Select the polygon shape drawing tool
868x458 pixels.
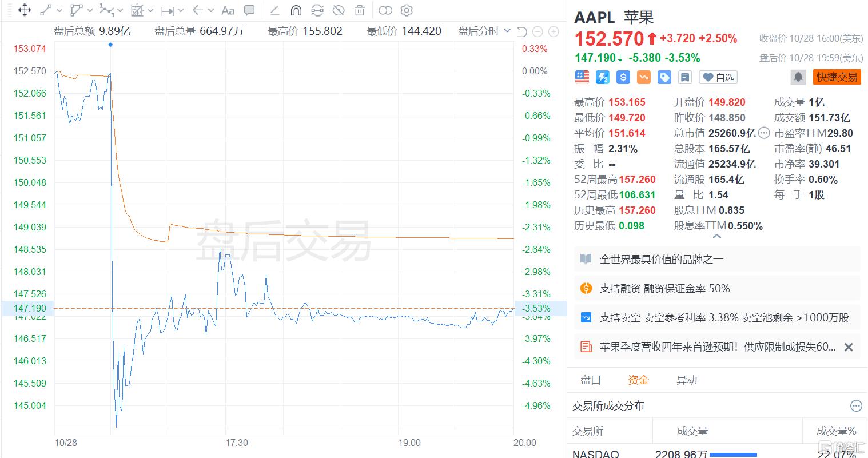click(75, 10)
